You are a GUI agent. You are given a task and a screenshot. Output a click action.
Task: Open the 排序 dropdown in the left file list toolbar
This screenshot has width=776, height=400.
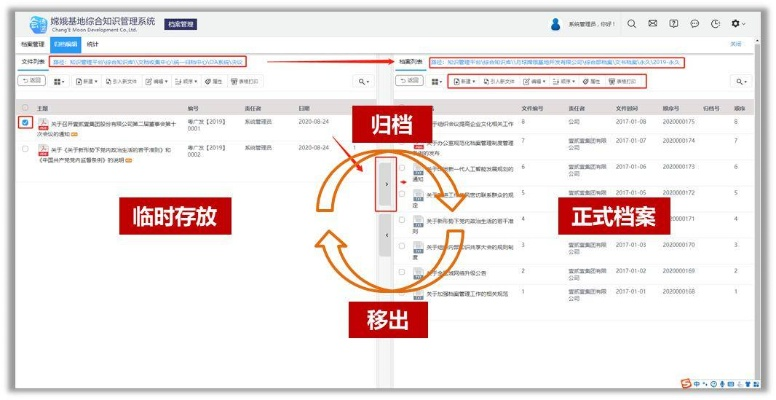pyautogui.click(x=187, y=82)
